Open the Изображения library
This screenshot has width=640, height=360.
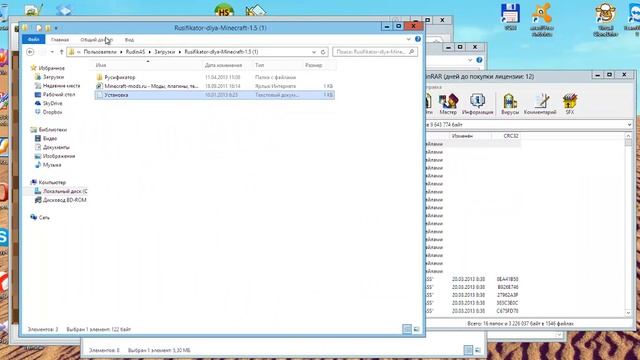point(55,156)
